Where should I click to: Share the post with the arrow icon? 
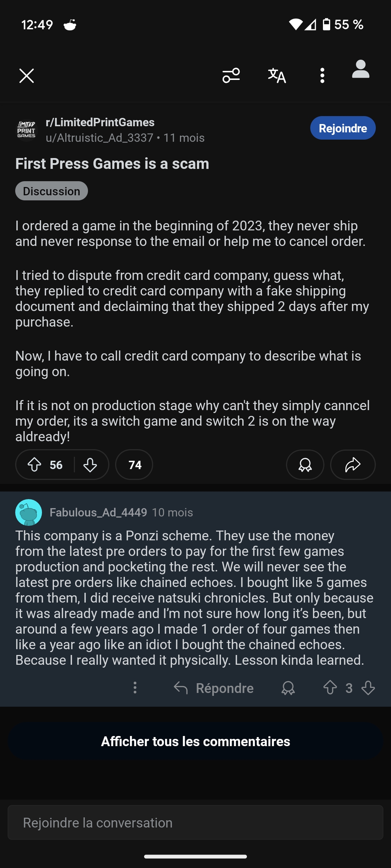click(353, 465)
